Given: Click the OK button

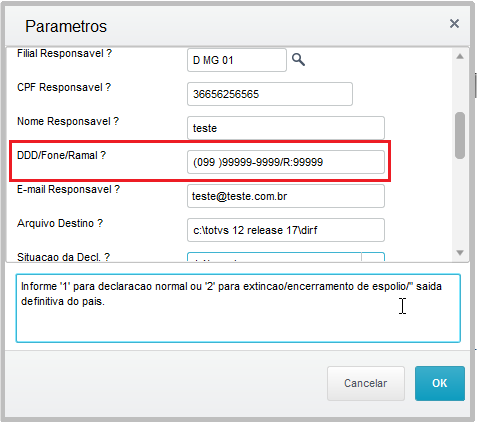Looking at the screenshot, I should pos(440,383).
